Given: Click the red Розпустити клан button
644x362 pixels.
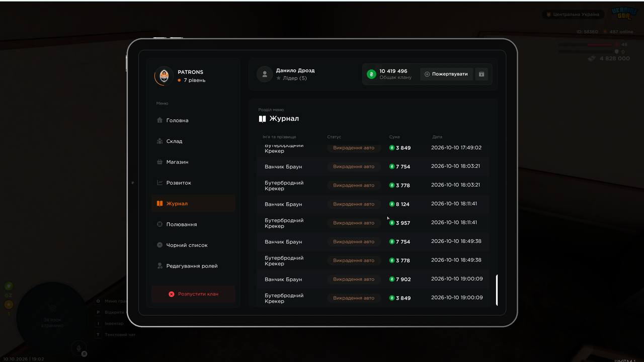Looking at the screenshot, I should tap(193, 294).
